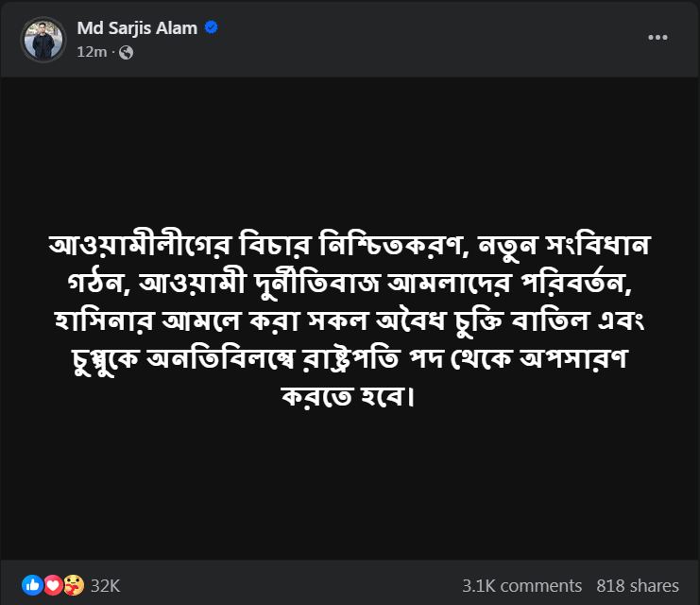Click the post line starting "হাসিনার আমলে"
Viewport: 700px width, 605px height.
click(x=350, y=320)
